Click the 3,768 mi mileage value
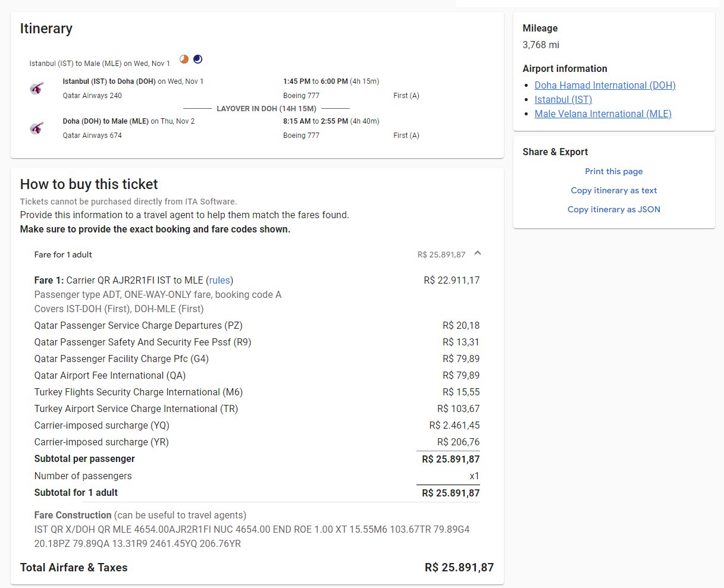 pos(541,45)
